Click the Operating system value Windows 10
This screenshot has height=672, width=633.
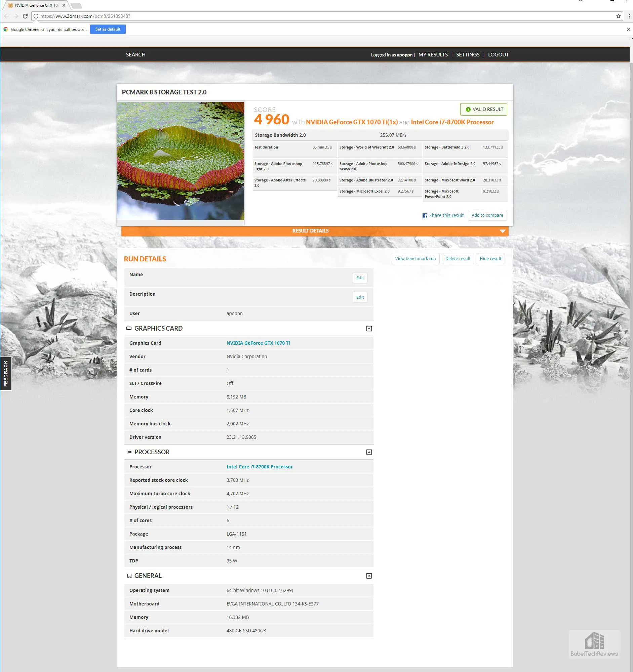click(x=260, y=591)
